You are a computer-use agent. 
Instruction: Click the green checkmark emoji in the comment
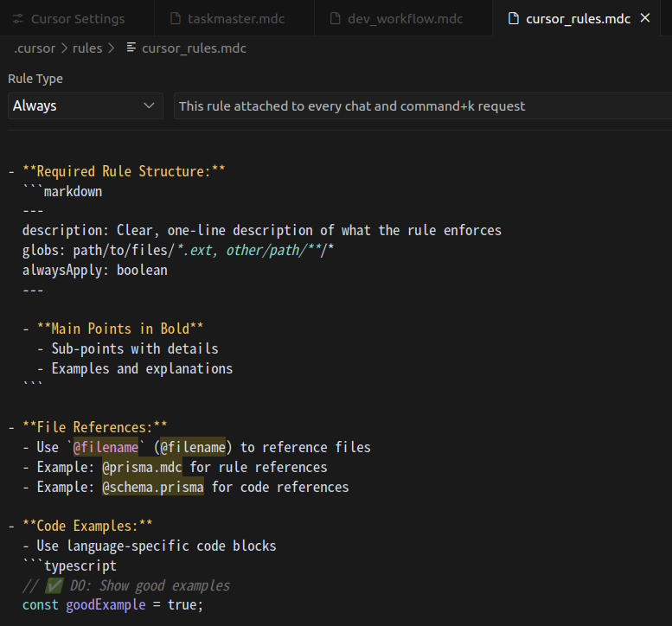(54, 585)
